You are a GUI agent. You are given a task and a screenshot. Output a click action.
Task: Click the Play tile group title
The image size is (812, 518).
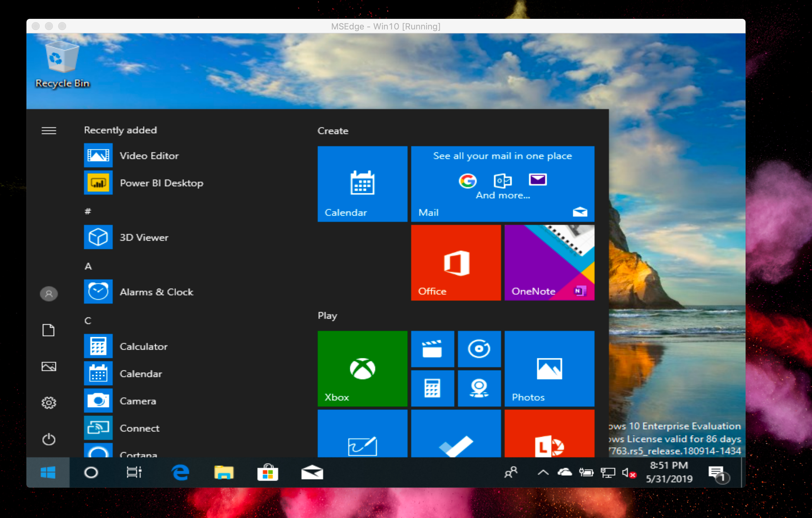327,316
